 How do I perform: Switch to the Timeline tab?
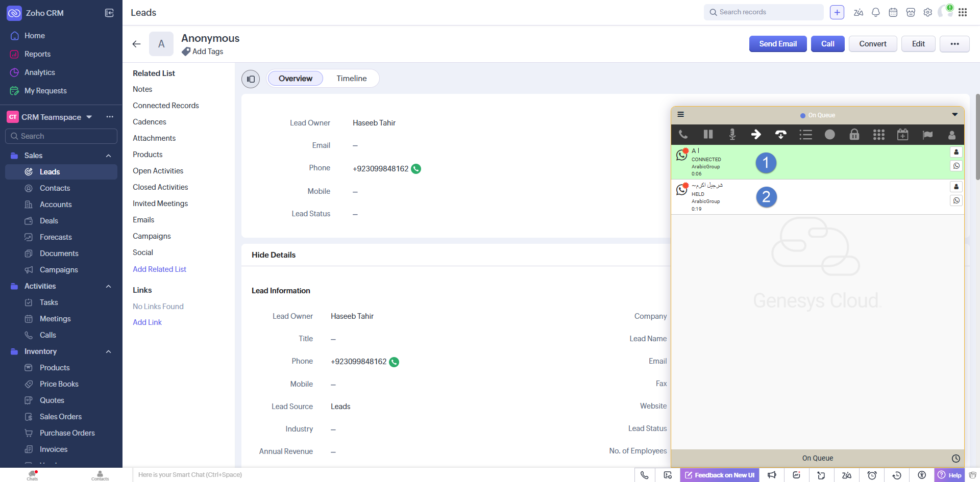[351, 79]
